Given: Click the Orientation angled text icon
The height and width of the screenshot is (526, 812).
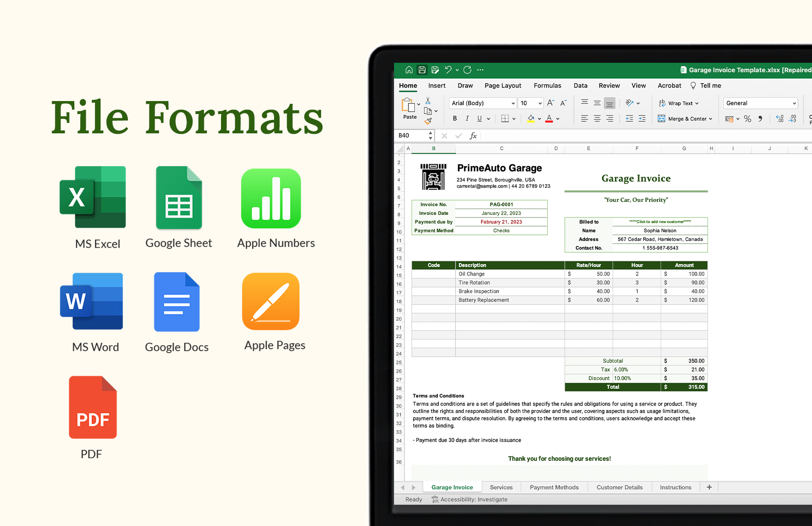Looking at the screenshot, I should pyautogui.click(x=630, y=103).
